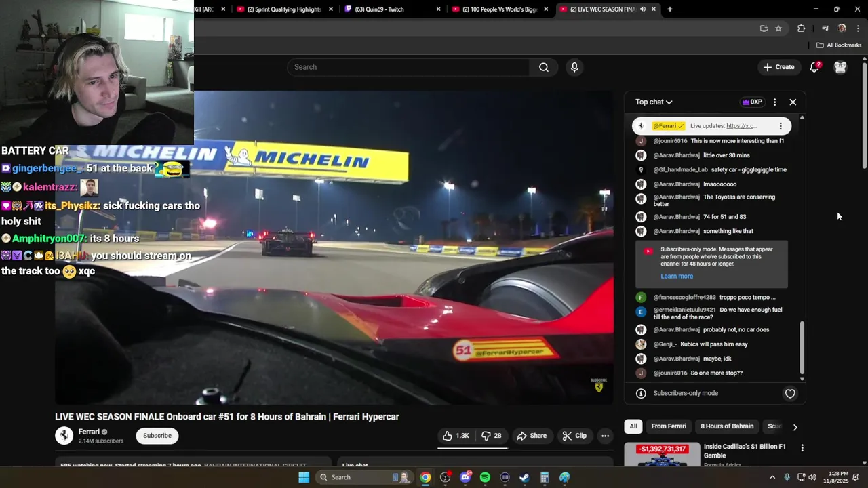
Task: Subscribe to the Ferrari channel
Action: click(x=157, y=436)
